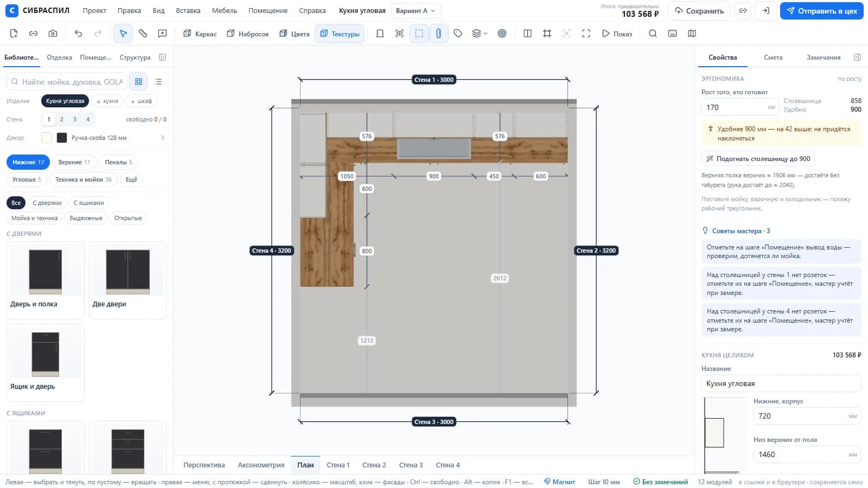Click Сохранить button

click(x=699, y=11)
